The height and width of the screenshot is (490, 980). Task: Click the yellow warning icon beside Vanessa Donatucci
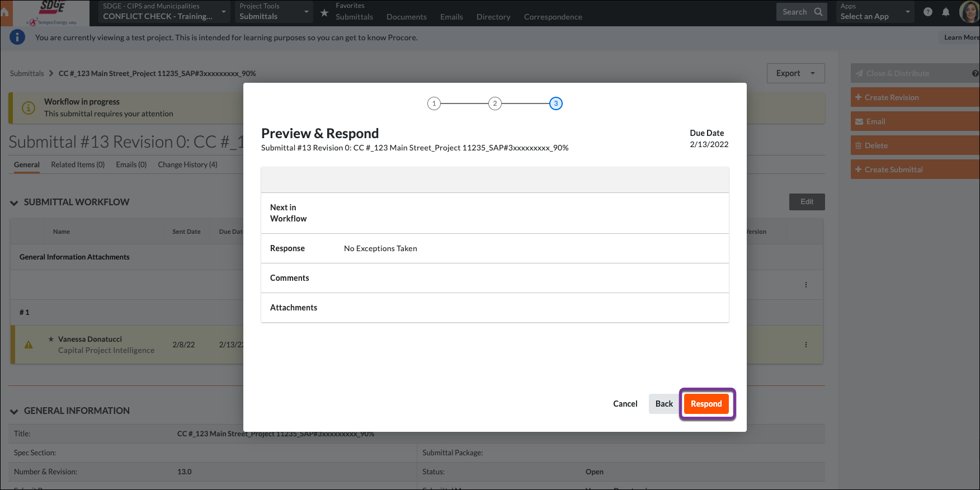point(29,345)
